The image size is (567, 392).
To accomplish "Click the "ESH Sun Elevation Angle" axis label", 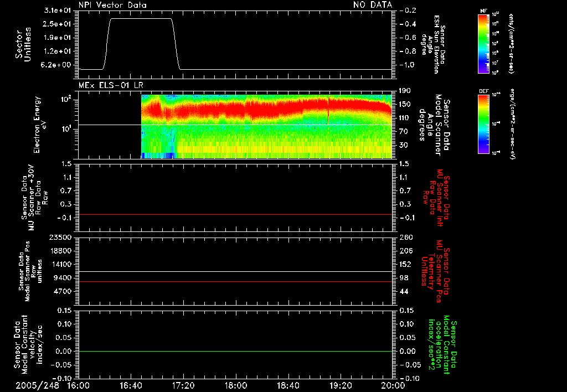I will click(433, 44).
